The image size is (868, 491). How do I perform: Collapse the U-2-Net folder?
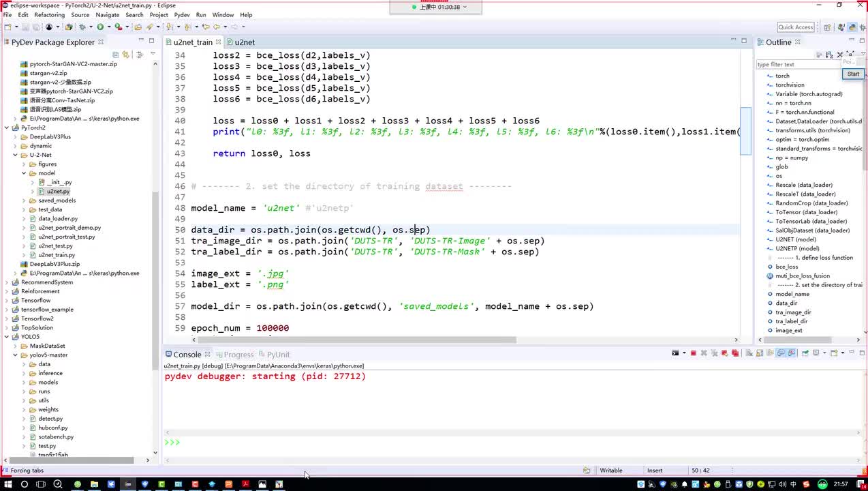click(15, 155)
